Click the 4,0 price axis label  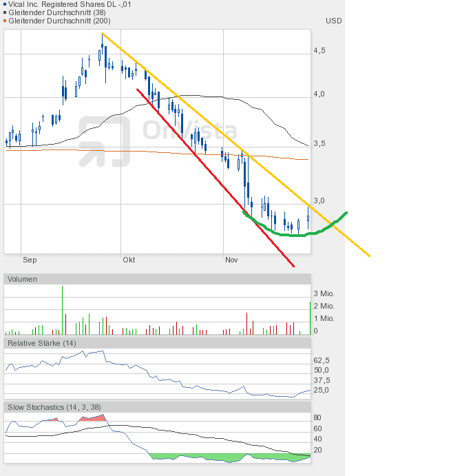(319, 94)
